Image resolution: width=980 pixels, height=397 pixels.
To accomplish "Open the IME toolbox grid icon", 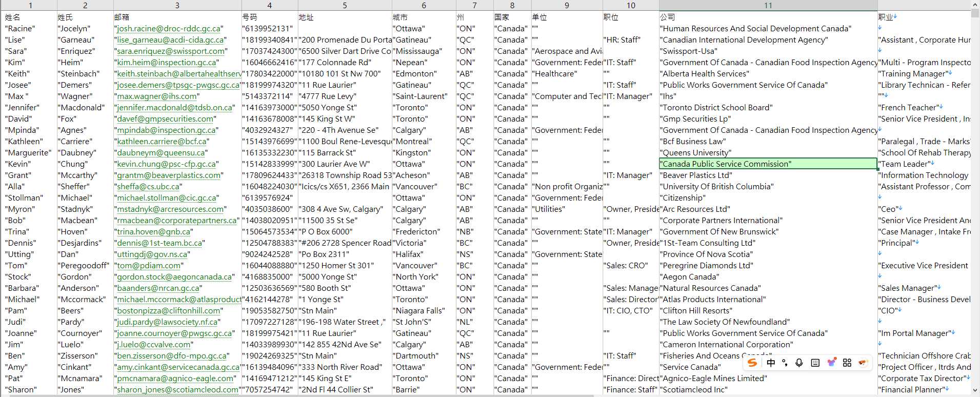I will (x=847, y=363).
